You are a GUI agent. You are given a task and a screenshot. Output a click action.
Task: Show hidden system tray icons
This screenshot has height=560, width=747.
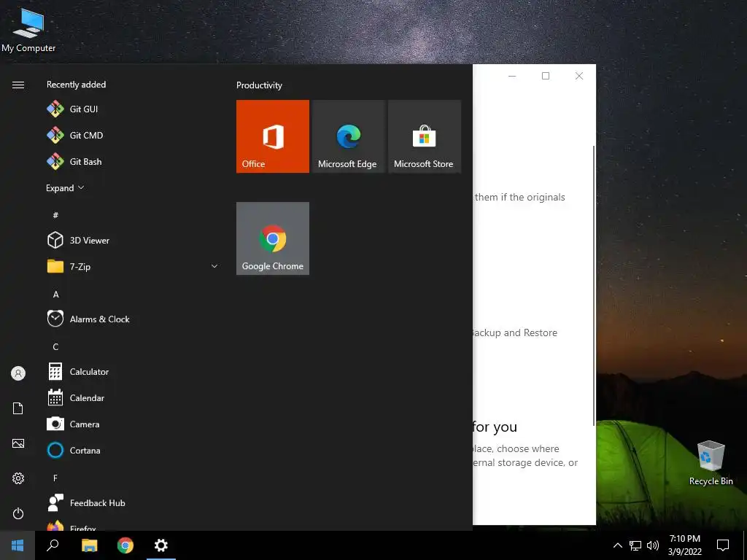click(617, 545)
